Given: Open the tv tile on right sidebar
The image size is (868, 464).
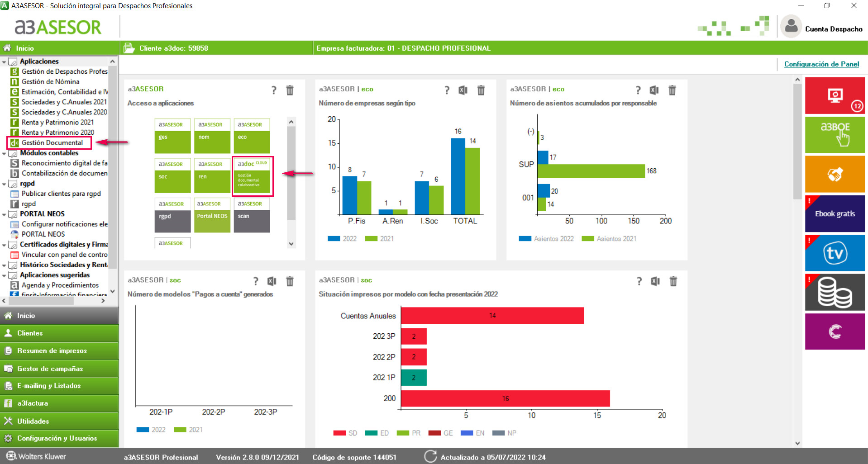Looking at the screenshot, I should (835, 253).
